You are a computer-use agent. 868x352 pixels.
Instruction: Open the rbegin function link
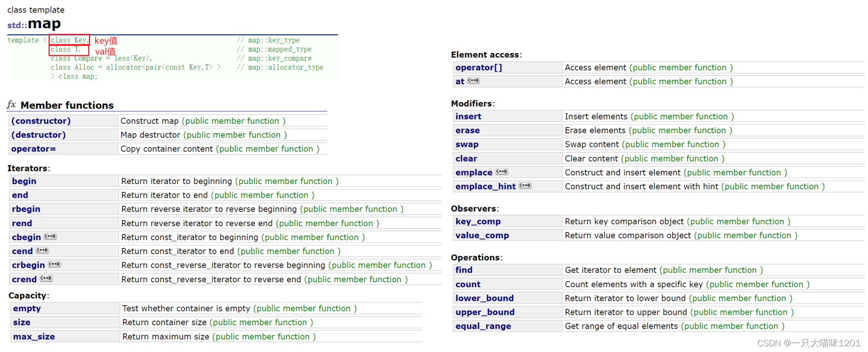[26, 209]
